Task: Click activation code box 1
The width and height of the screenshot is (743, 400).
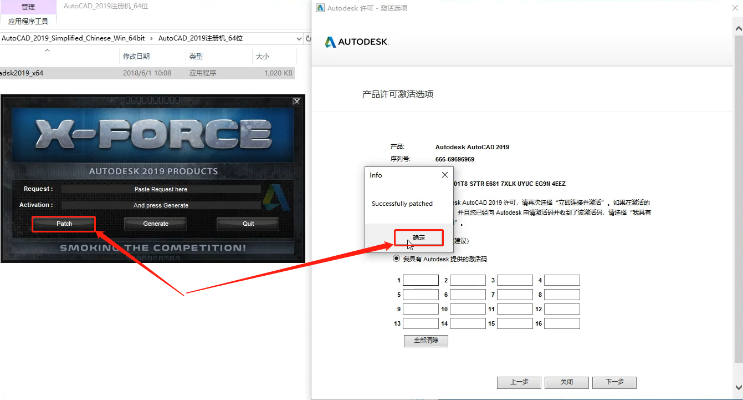Action: (421, 280)
